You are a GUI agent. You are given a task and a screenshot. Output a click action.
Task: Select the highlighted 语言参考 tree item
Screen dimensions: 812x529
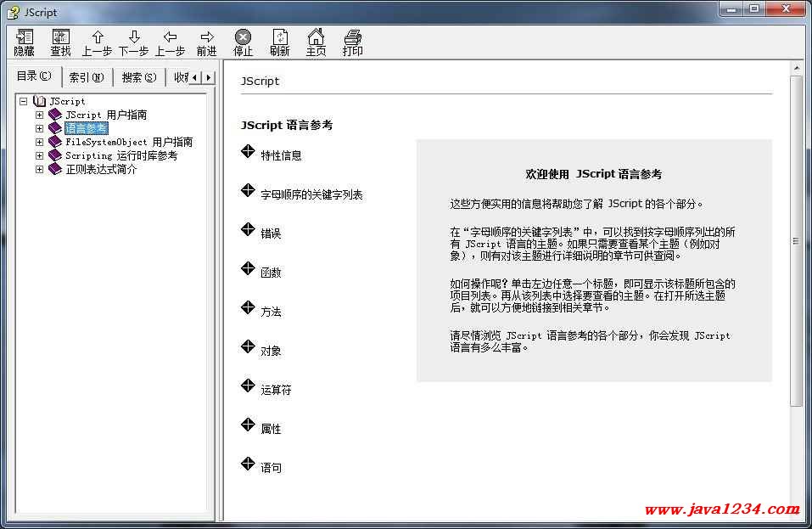click(x=86, y=128)
